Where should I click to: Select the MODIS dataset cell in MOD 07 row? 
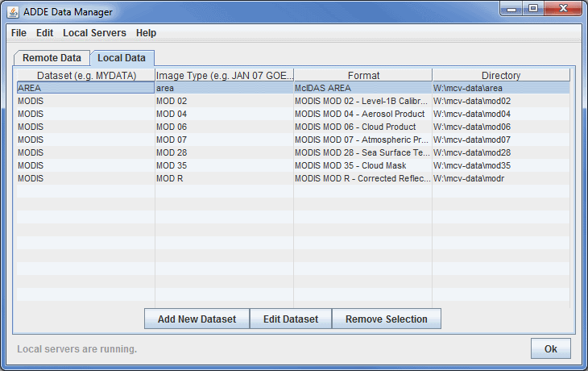(86, 140)
